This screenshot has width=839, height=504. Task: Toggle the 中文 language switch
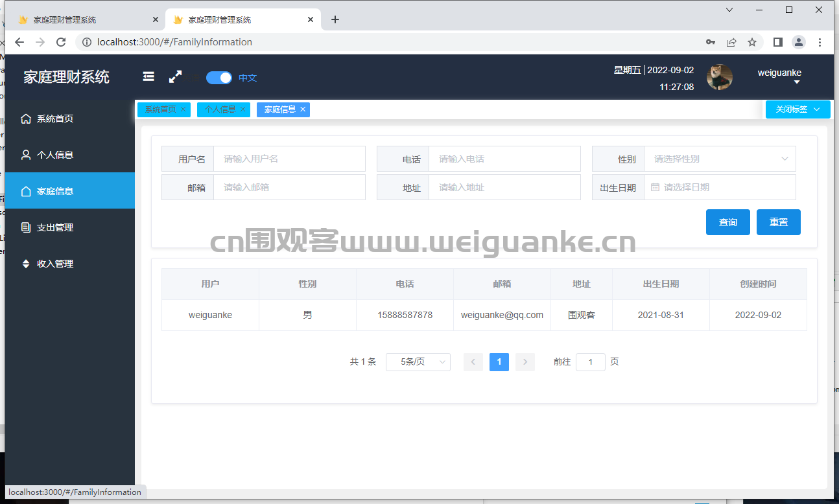[x=219, y=78]
